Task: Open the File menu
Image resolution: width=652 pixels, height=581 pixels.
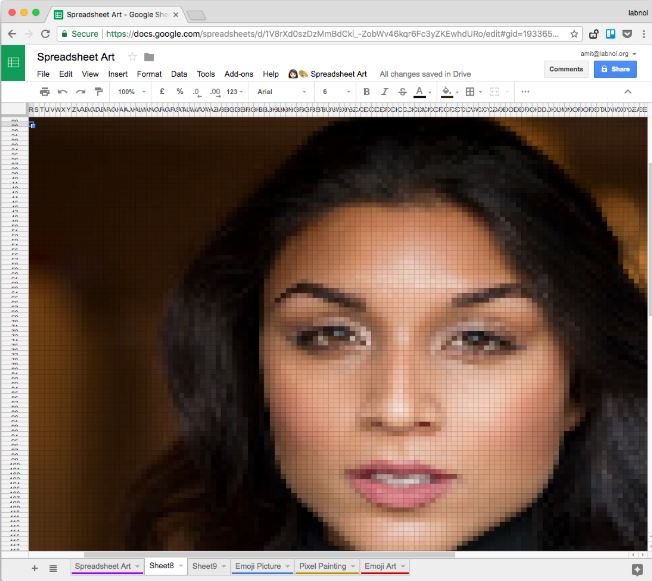Action: 43,74
